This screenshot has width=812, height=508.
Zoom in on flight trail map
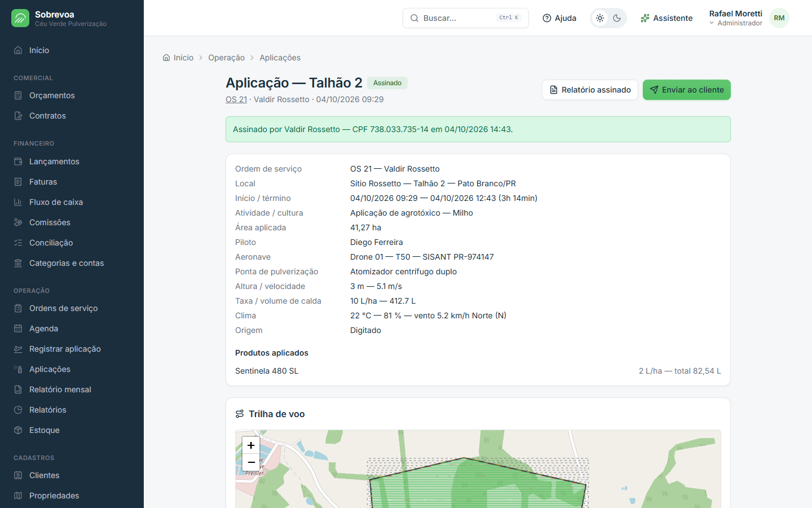click(x=251, y=445)
